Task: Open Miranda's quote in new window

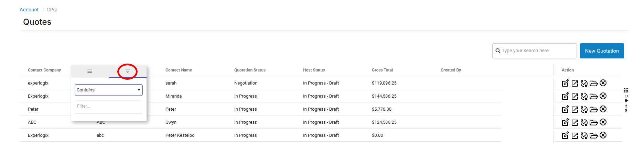Action: point(575,96)
